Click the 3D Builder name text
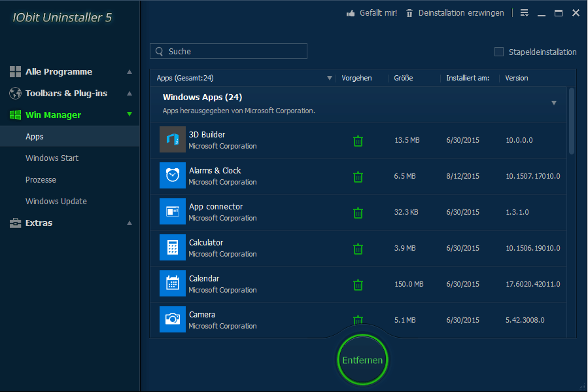Viewport: 588px width, 392px height. click(207, 135)
